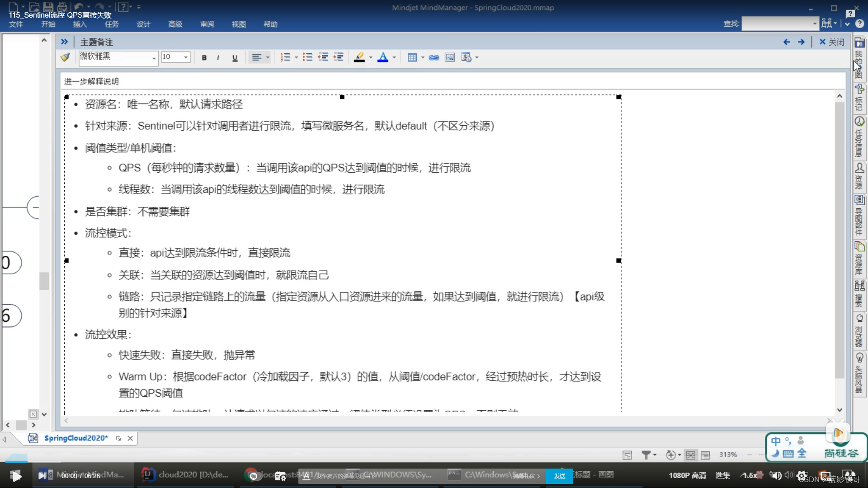Expand the text alignment dropdown arrow
The image size is (868, 488).
(x=268, y=57)
